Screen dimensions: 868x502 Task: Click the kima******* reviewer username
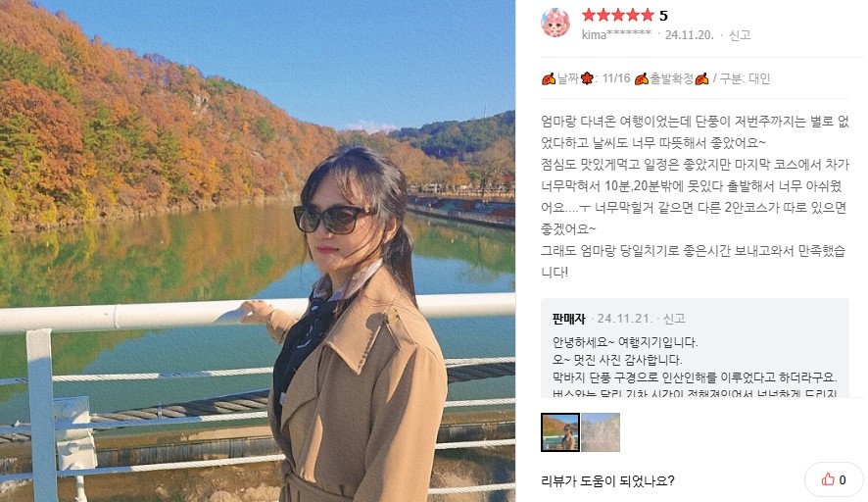[x=616, y=34]
